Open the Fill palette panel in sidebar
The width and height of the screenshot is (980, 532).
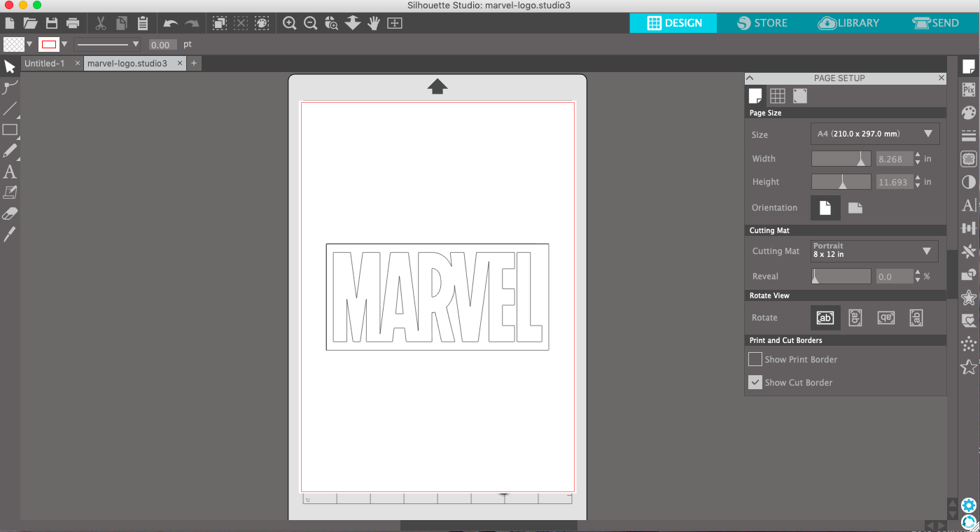(969, 113)
